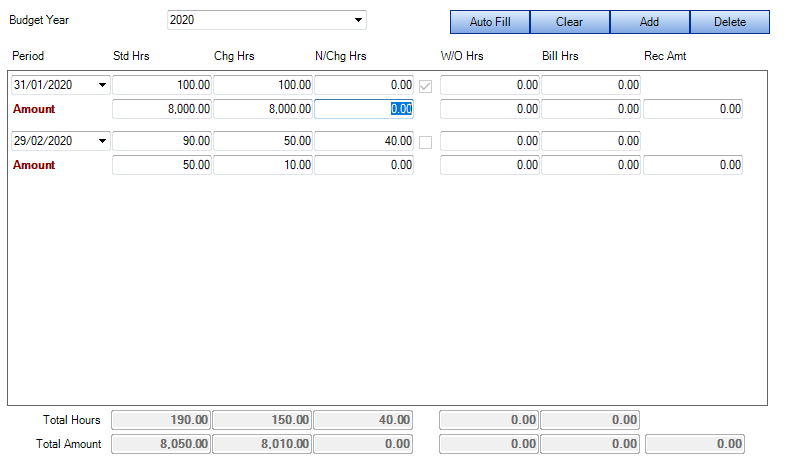The width and height of the screenshot is (790, 461).
Task: Select Rec Amt field under 31/01/2020
Action: coord(693,109)
